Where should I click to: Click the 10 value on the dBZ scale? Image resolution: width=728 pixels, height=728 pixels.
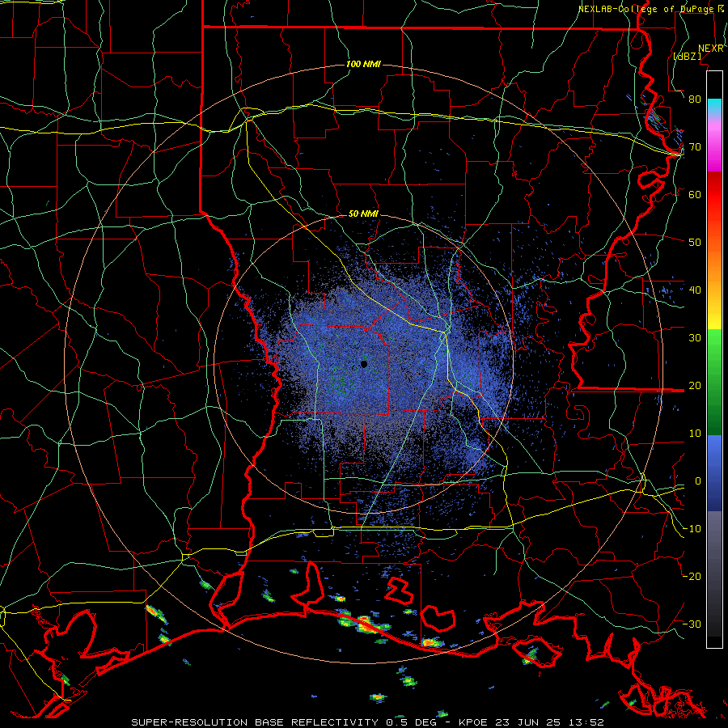click(x=695, y=434)
